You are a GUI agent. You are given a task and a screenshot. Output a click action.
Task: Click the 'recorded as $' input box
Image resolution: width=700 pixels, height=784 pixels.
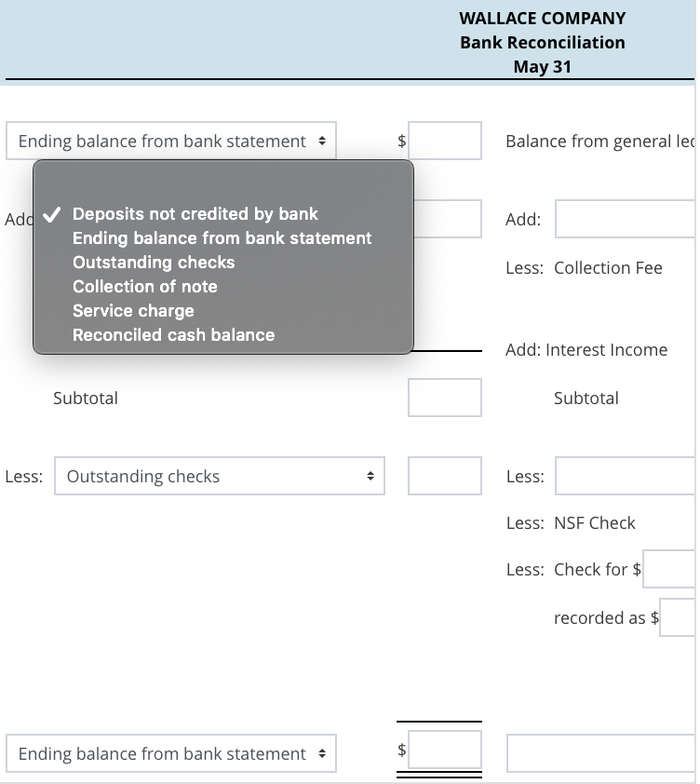pyautogui.click(x=680, y=617)
